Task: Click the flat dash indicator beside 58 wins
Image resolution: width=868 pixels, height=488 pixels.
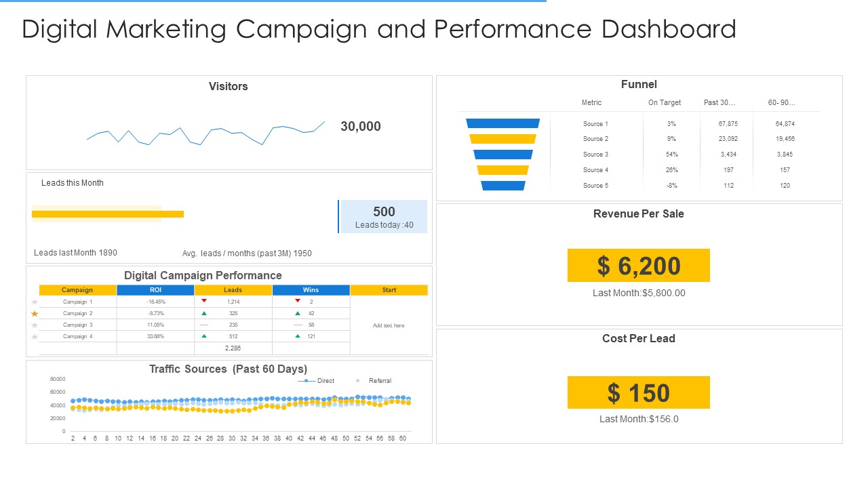Action: tap(298, 325)
